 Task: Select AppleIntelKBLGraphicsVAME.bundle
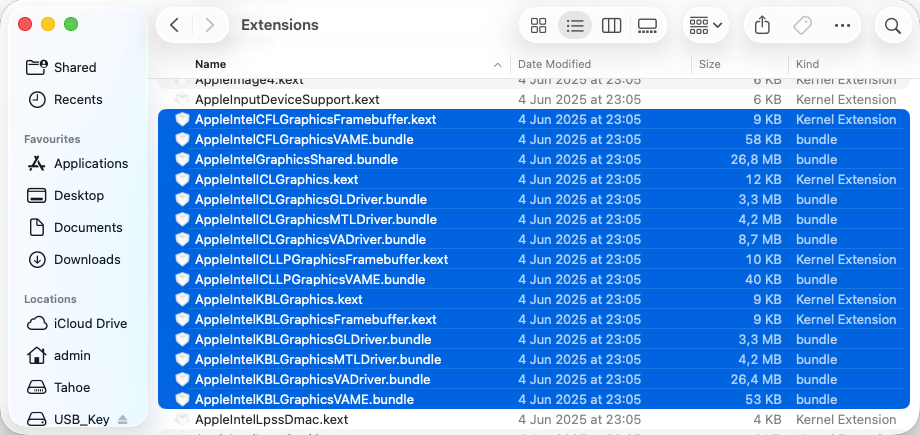pyautogui.click(x=534, y=399)
